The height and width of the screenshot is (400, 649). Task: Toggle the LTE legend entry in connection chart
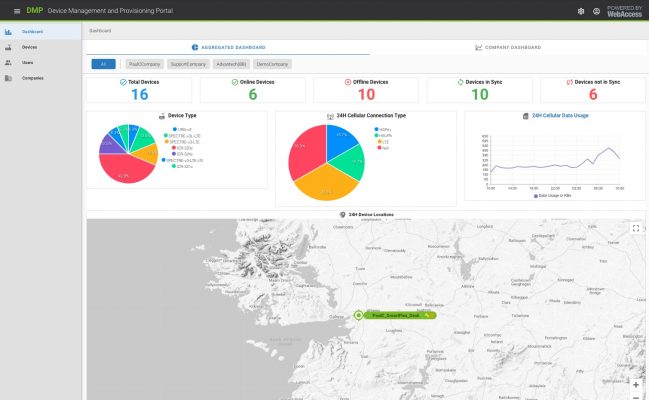(385, 141)
